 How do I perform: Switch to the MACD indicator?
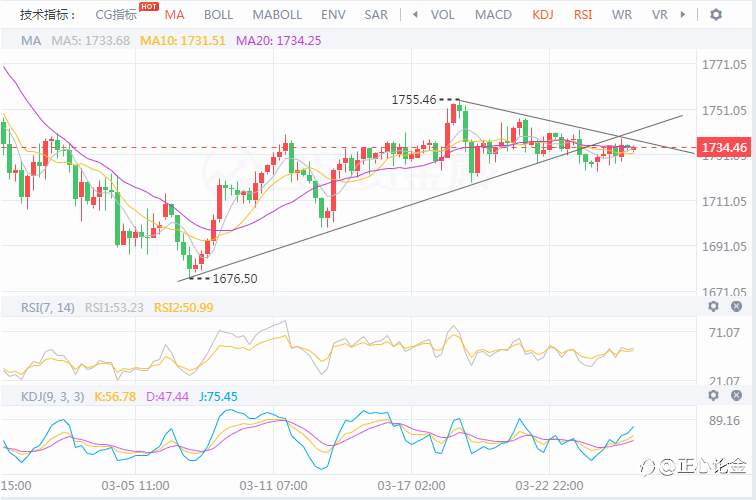pos(493,15)
